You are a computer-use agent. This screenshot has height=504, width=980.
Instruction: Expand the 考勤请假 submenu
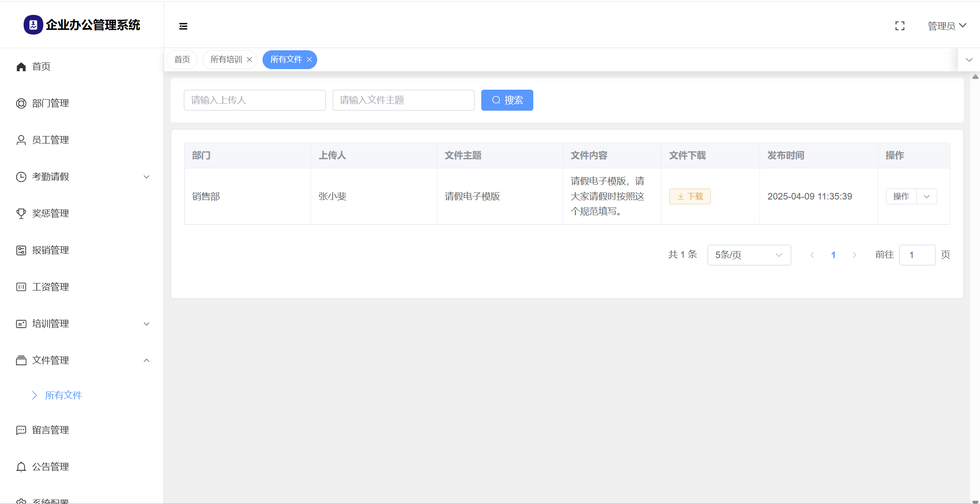pyautogui.click(x=147, y=177)
